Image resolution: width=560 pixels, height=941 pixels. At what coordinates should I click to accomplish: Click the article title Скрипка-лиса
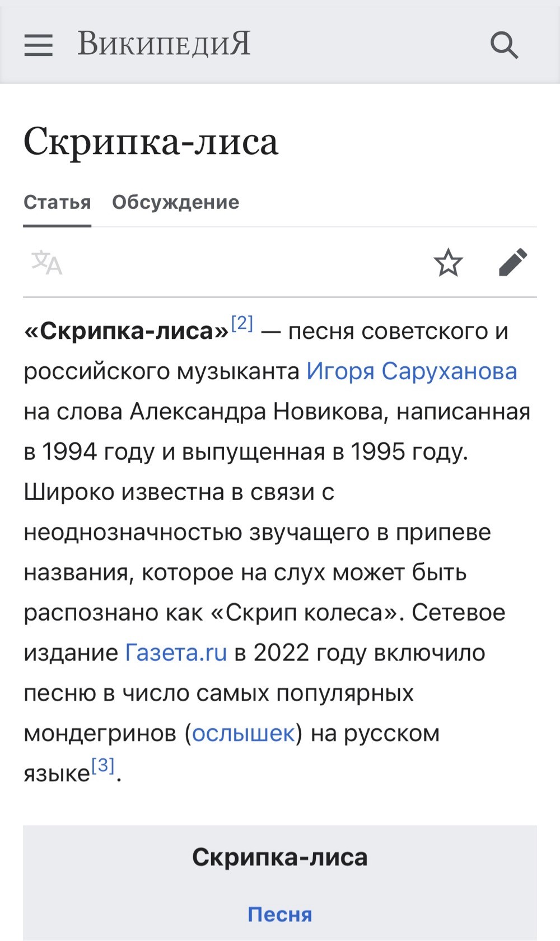(151, 142)
